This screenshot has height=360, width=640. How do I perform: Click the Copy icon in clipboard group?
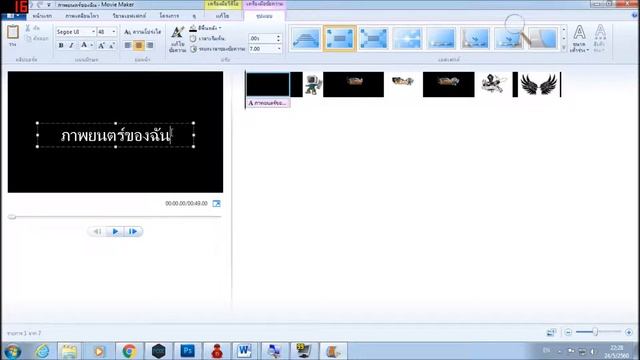(x=28, y=38)
